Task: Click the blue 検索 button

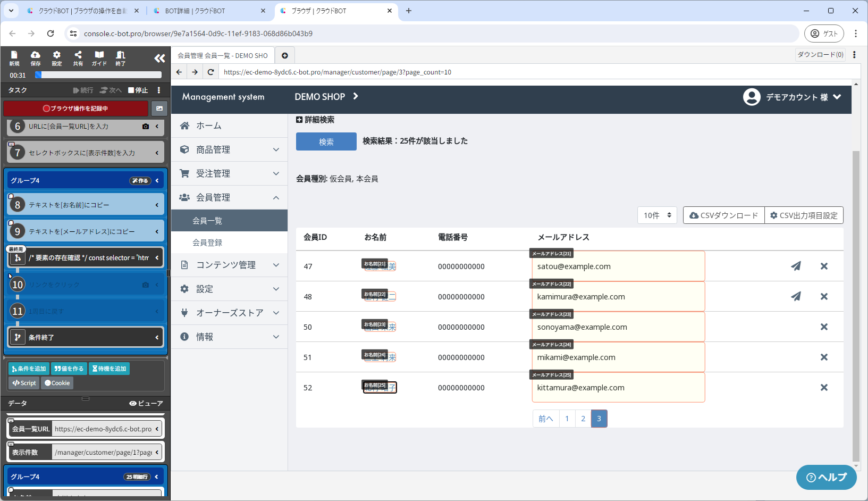Action: pyautogui.click(x=326, y=141)
